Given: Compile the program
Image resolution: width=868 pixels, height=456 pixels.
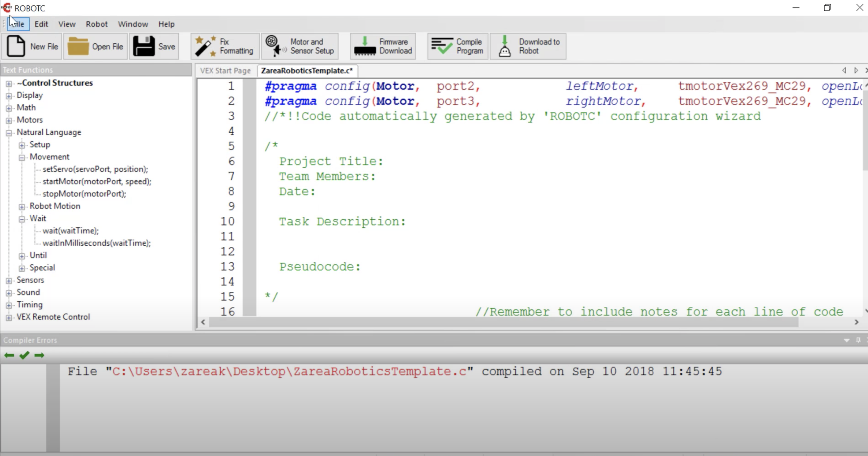Looking at the screenshot, I should [457, 46].
